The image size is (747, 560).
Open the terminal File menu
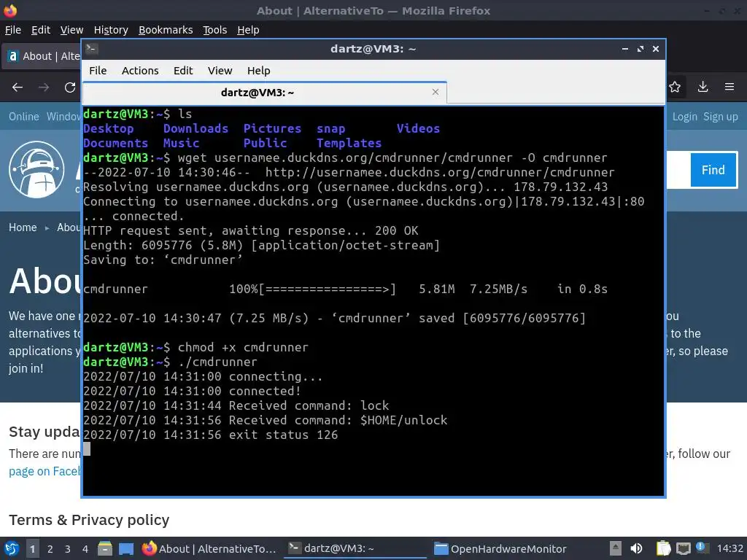(x=98, y=71)
